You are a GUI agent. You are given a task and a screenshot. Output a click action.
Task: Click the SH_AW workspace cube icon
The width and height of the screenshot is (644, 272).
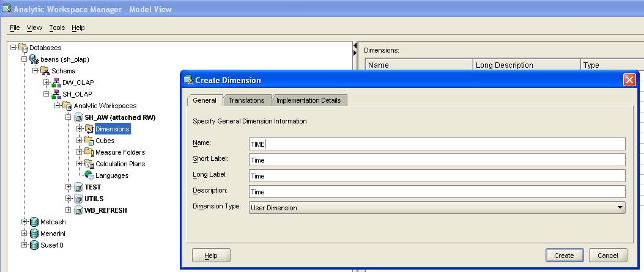tap(78, 117)
